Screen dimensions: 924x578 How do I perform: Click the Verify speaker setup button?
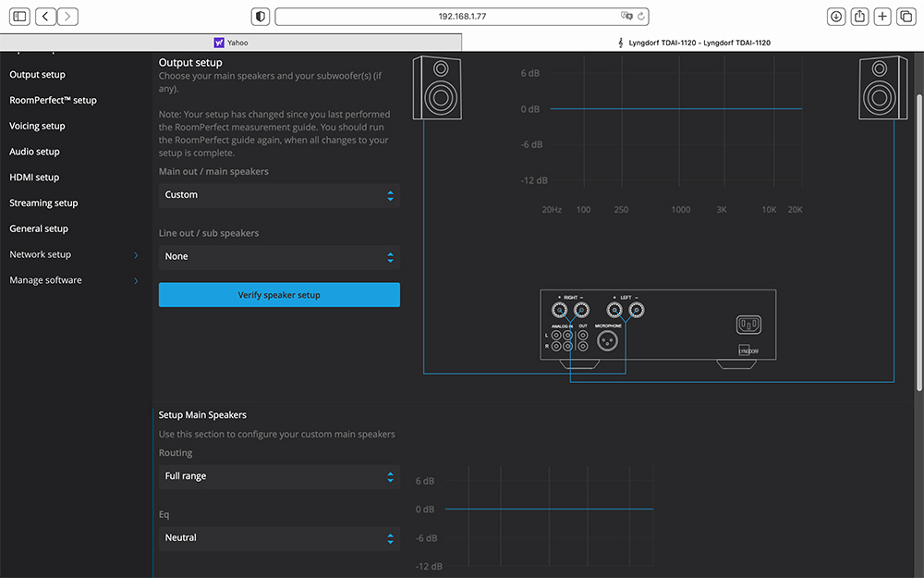point(279,295)
